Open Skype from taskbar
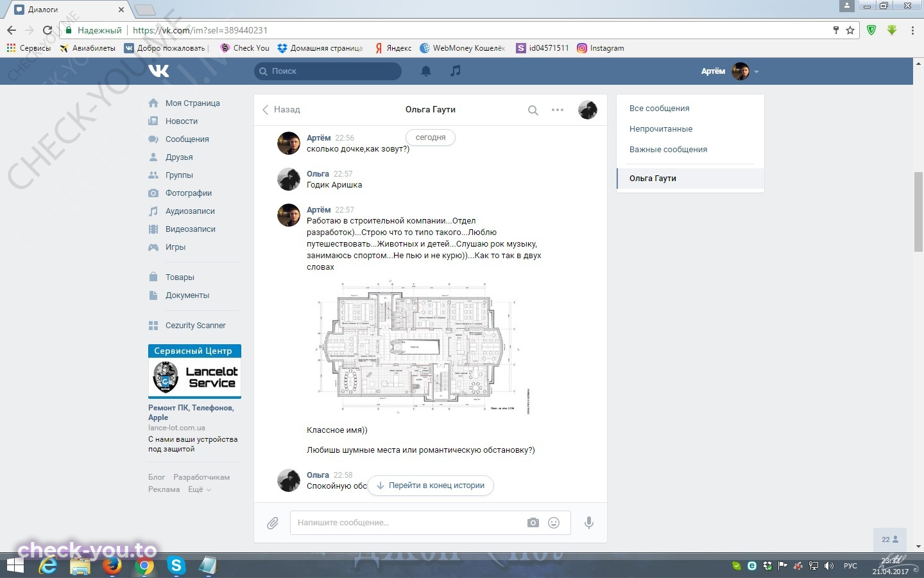Viewport: 924px width, 578px height. point(176,566)
